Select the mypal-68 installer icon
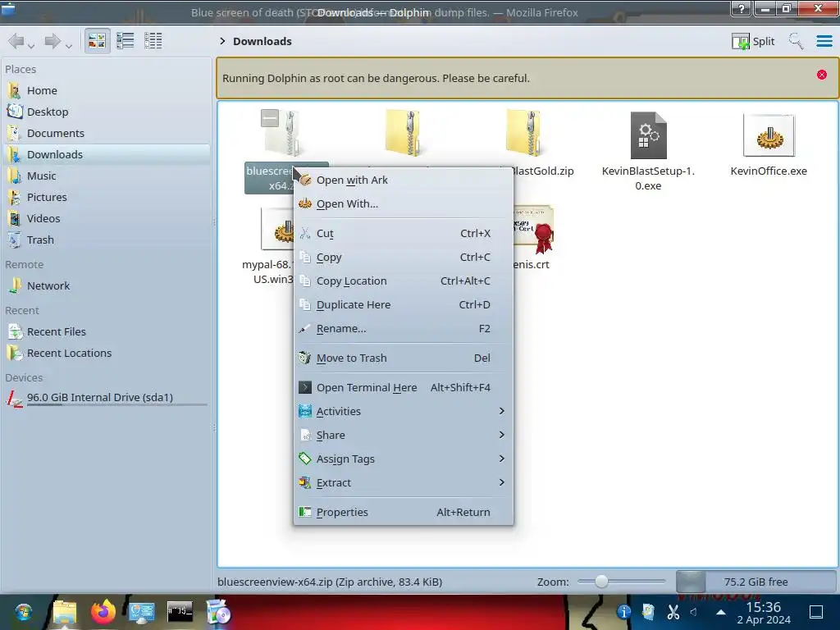Screen dimensions: 840x630 [277, 230]
